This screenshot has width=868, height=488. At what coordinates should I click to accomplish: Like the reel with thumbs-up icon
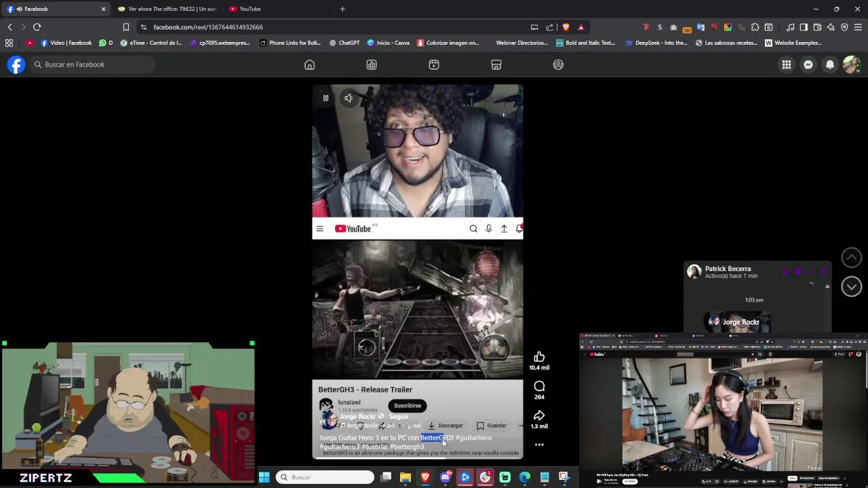[539, 357]
